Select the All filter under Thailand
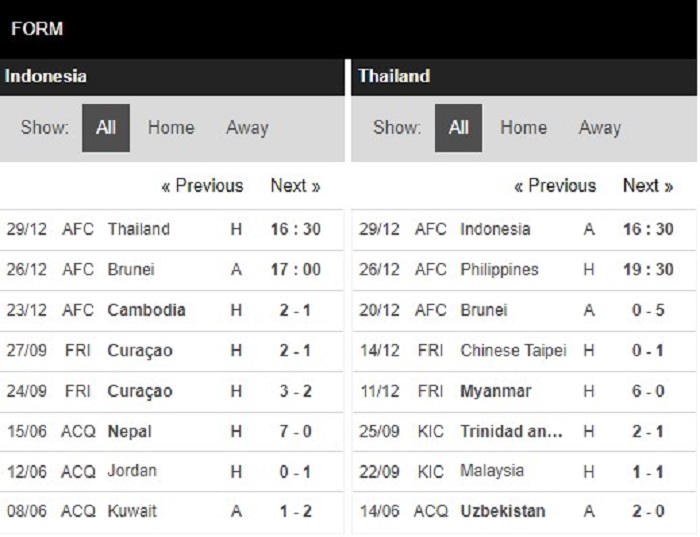Image resolution: width=700 pixels, height=537 pixels. (x=458, y=128)
